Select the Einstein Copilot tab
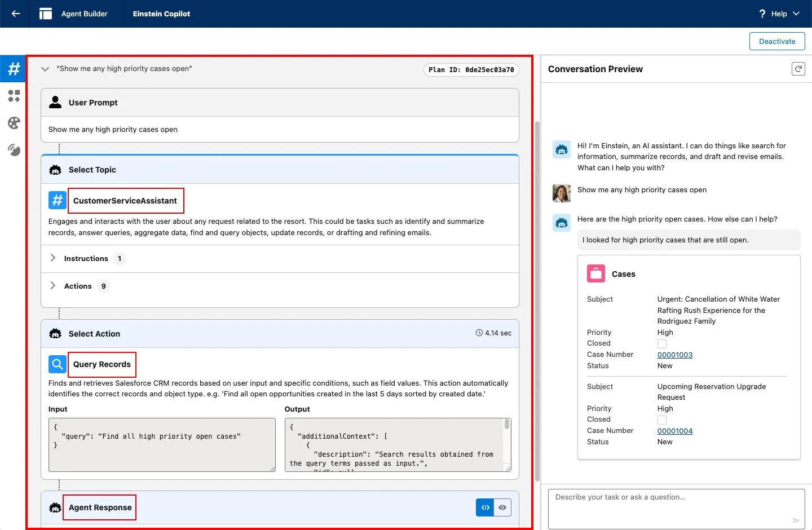 coord(161,14)
